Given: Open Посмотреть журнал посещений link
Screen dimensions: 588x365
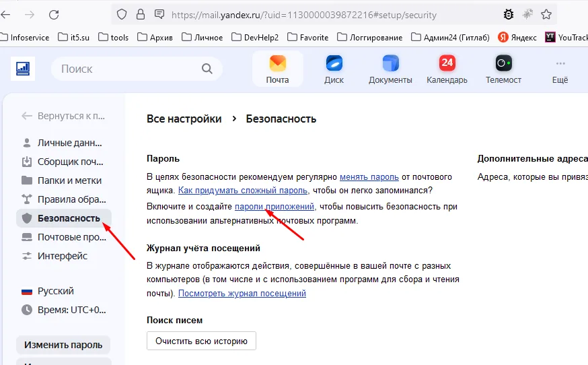Looking at the screenshot, I should (242, 293).
